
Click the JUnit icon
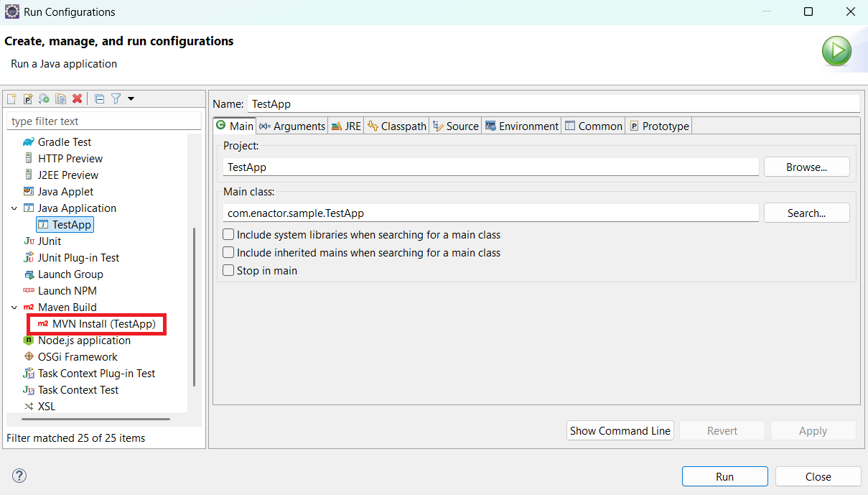(29, 241)
